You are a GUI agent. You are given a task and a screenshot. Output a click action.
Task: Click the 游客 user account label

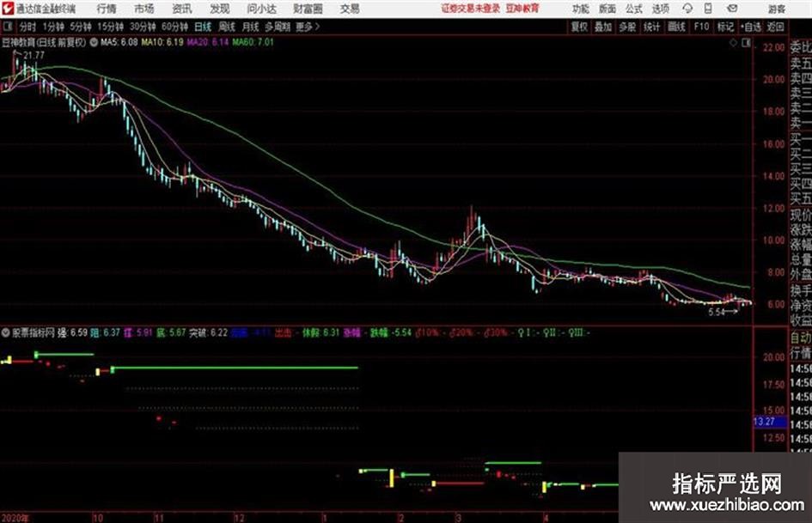pos(776,9)
